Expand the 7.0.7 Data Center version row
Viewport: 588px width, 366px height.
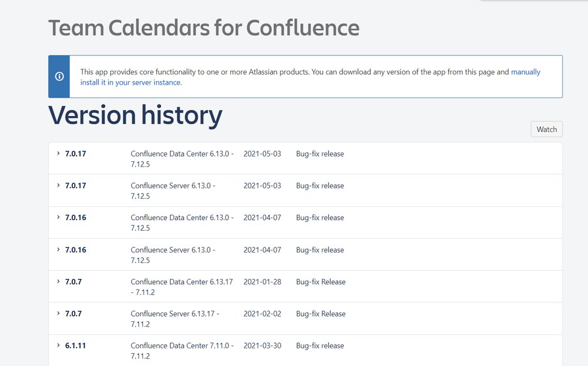(x=58, y=281)
